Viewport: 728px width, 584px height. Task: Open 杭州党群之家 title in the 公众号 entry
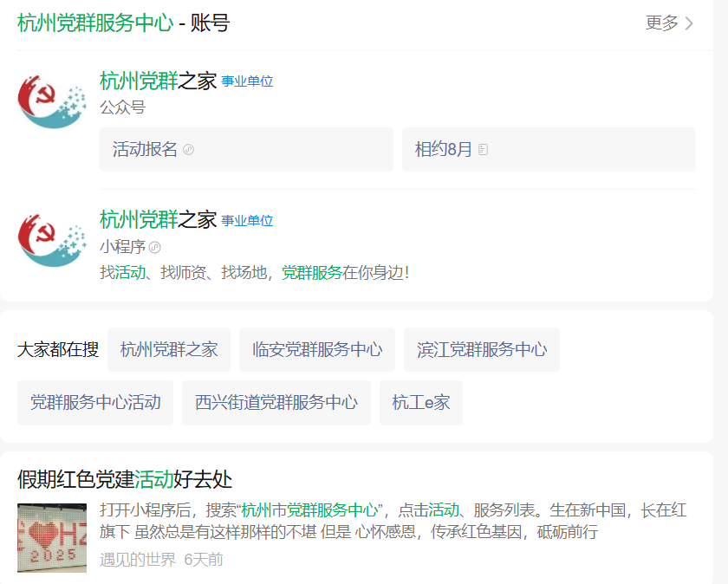158,81
